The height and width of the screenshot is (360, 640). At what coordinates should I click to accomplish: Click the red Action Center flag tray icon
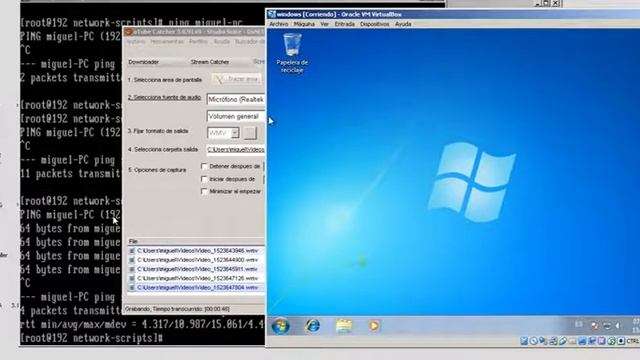pyautogui.click(x=596, y=325)
